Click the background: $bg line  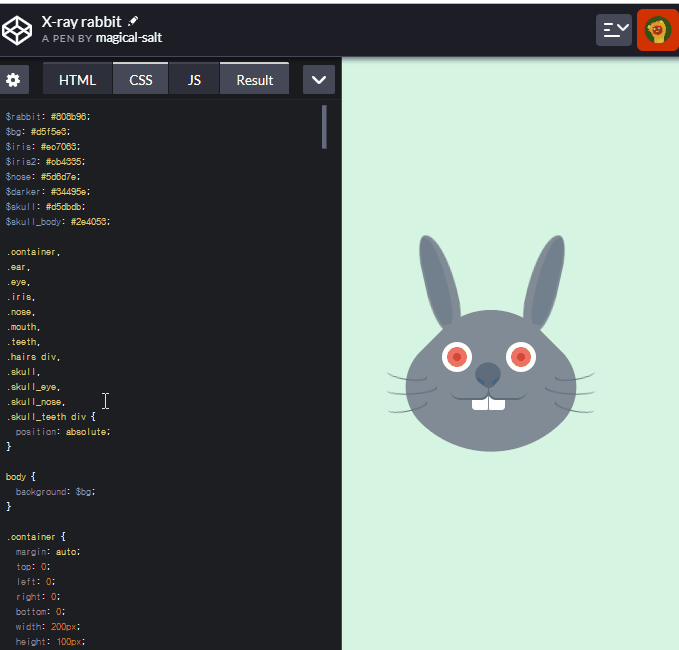tap(55, 492)
